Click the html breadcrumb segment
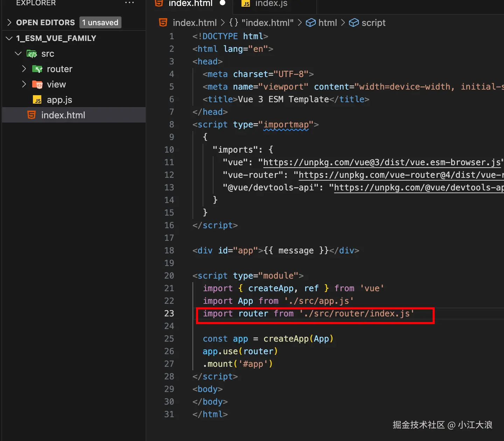This screenshot has width=504, height=441. (328, 23)
